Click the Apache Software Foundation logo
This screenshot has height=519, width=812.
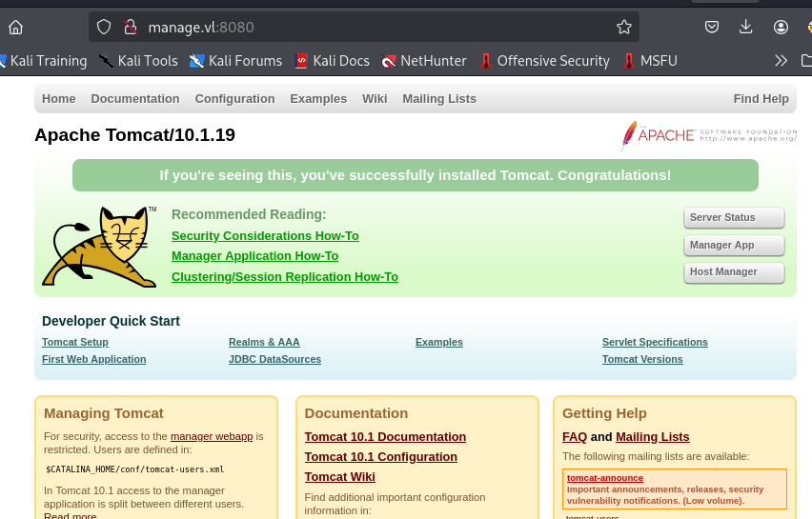coord(709,135)
